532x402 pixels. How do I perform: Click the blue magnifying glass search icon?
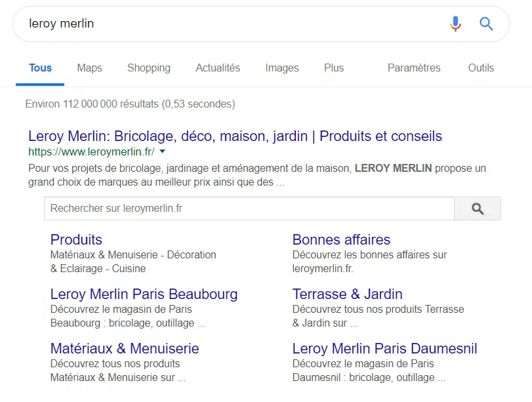tap(486, 24)
